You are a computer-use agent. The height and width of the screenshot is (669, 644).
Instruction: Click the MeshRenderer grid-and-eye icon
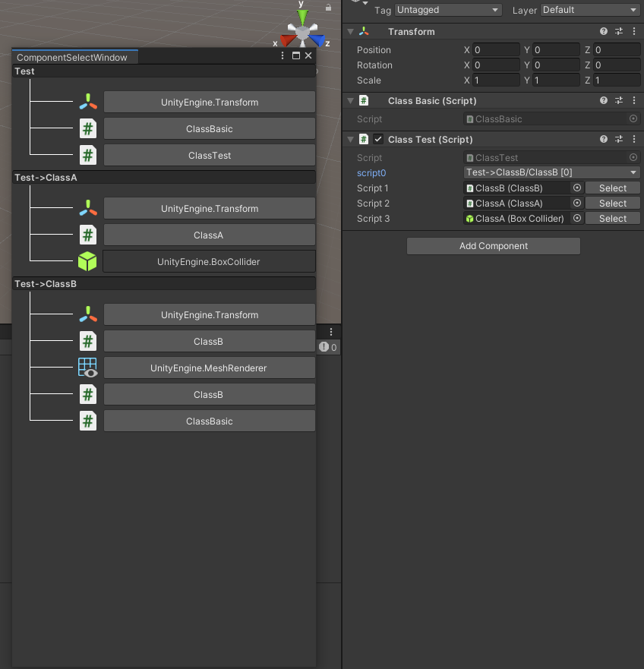tap(88, 368)
